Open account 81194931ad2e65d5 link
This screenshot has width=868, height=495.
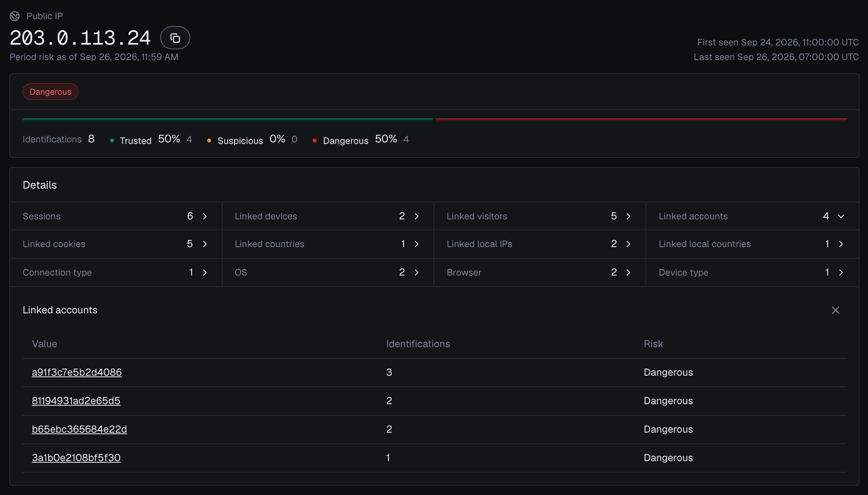[76, 401]
